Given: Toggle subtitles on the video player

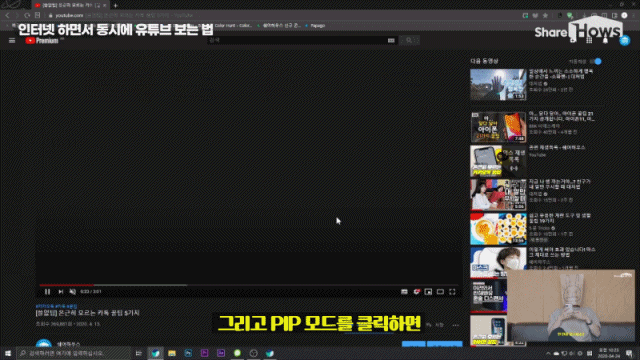Looking at the screenshot, I should pyautogui.click(x=404, y=291).
